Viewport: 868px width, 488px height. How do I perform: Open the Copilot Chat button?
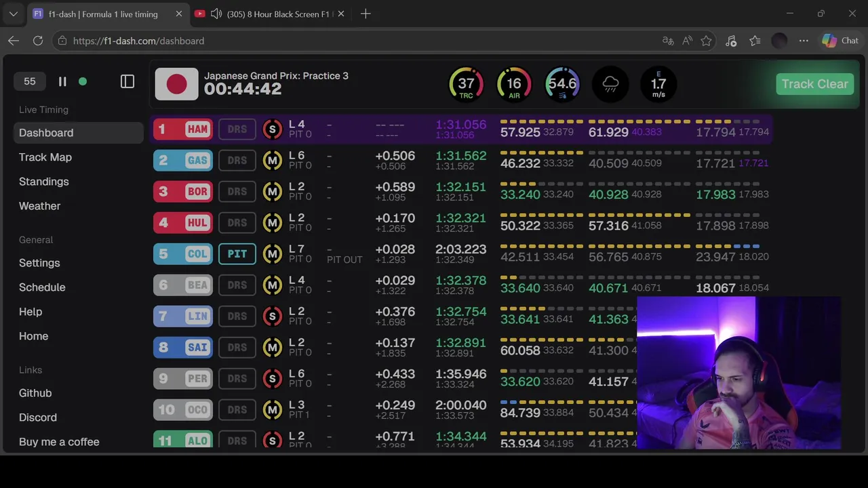pyautogui.click(x=840, y=41)
